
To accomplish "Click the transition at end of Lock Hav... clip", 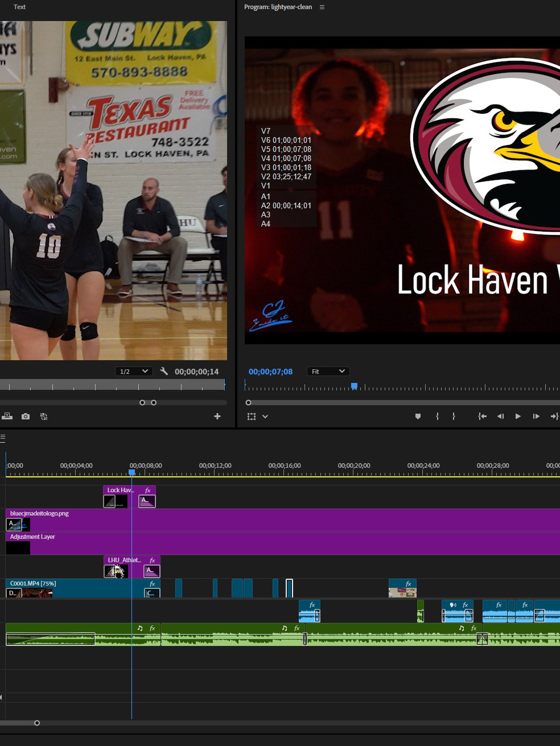I will pos(147,501).
